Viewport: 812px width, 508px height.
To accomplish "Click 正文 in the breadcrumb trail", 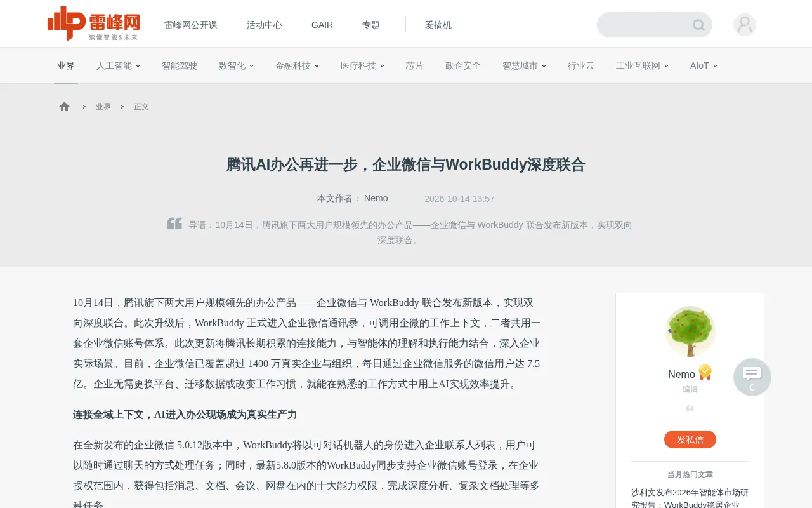I will coord(141,107).
